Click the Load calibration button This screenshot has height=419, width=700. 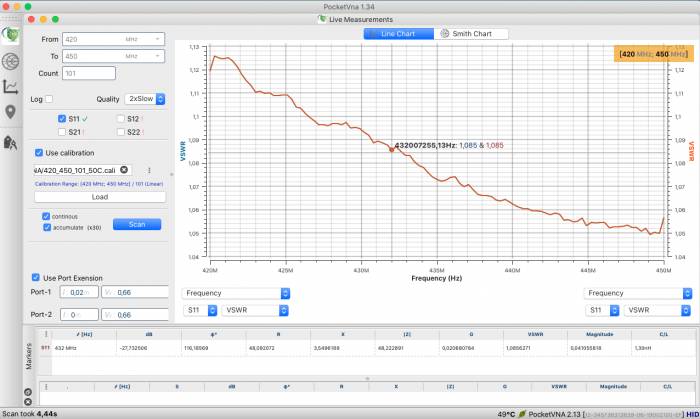pos(100,197)
